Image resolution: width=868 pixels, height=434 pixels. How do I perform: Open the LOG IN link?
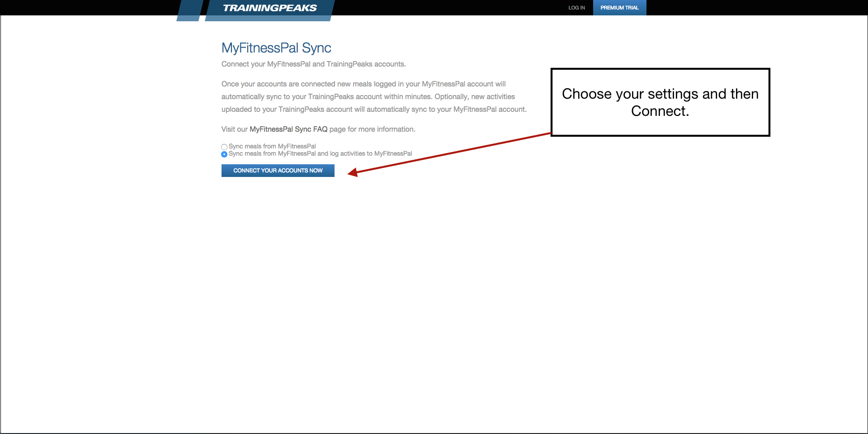pyautogui.click(x=576, y=8)
